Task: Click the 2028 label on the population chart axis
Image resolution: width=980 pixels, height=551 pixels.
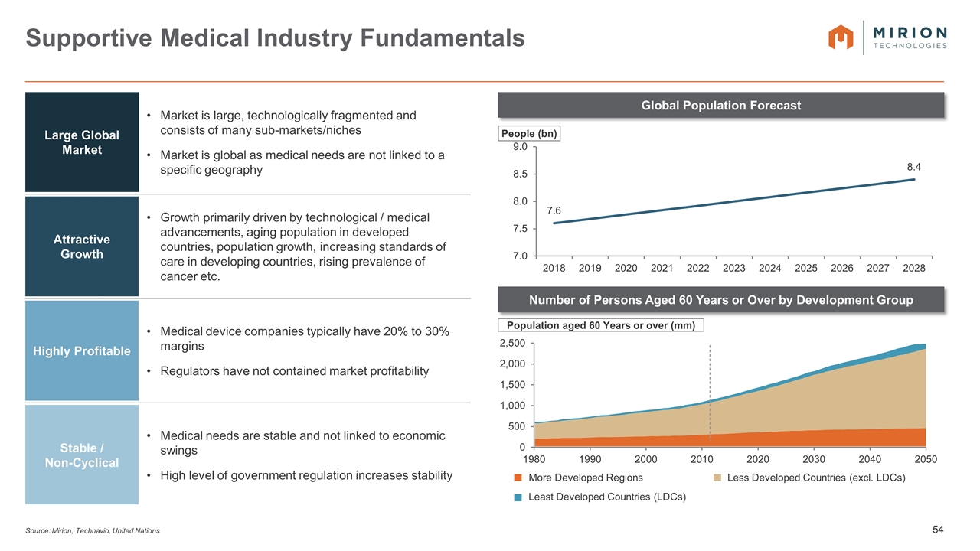Action: coord(914,269)
